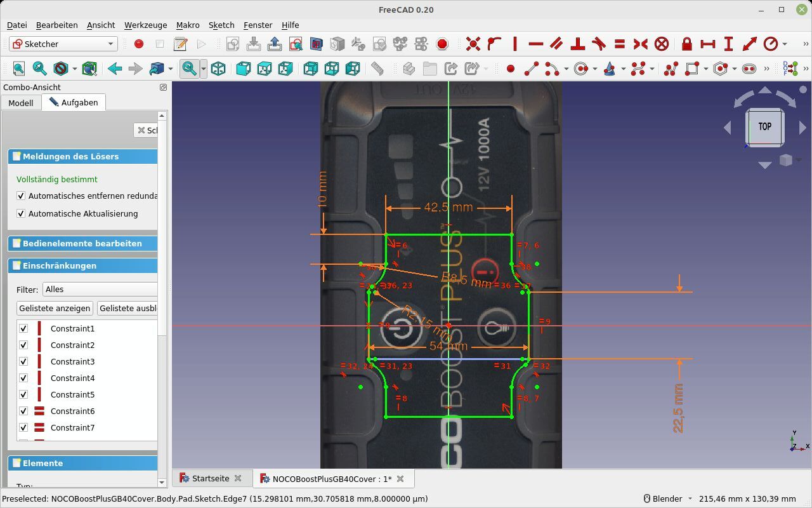
Task: Click the Isometric view icon
Action: (x=218, y=69)
